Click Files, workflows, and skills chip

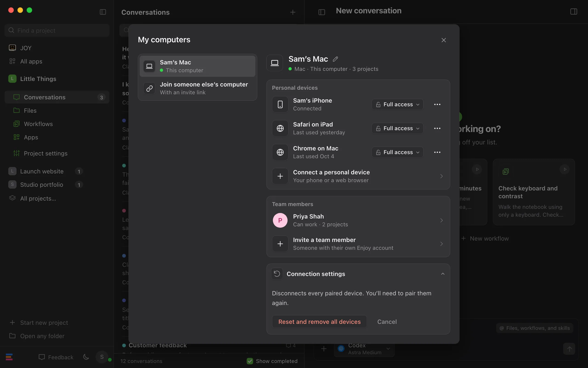(534, 328)
